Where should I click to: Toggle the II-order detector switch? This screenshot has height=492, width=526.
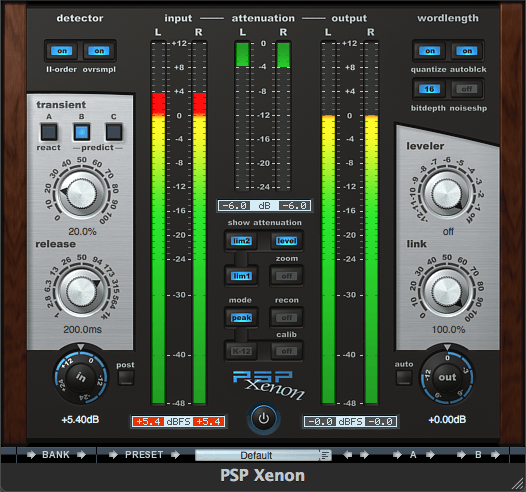point(62,51)
